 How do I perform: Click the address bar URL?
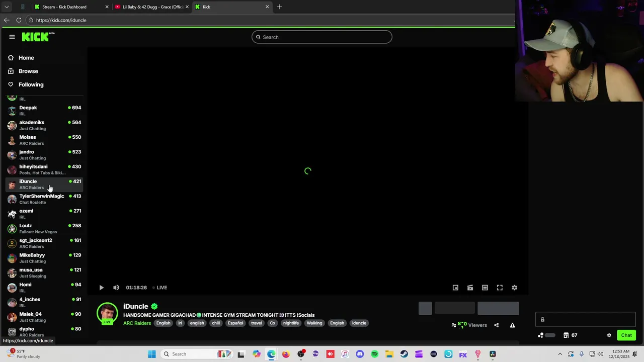click(x=61, y=20)
